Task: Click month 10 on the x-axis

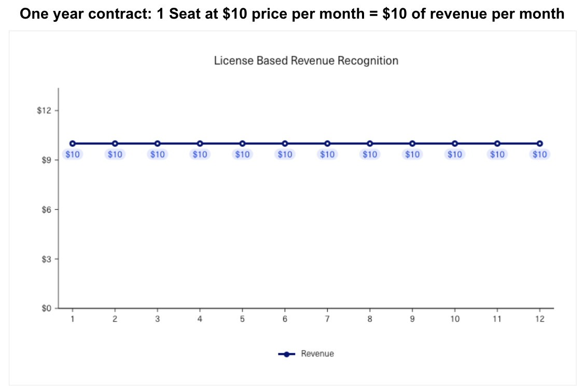Action: (x=455, y=319)
